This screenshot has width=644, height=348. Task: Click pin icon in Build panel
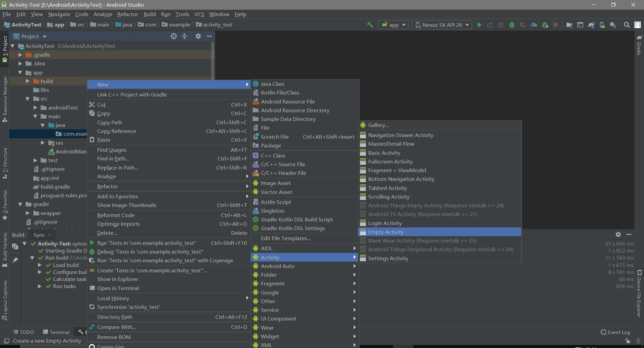click(15, 260)
